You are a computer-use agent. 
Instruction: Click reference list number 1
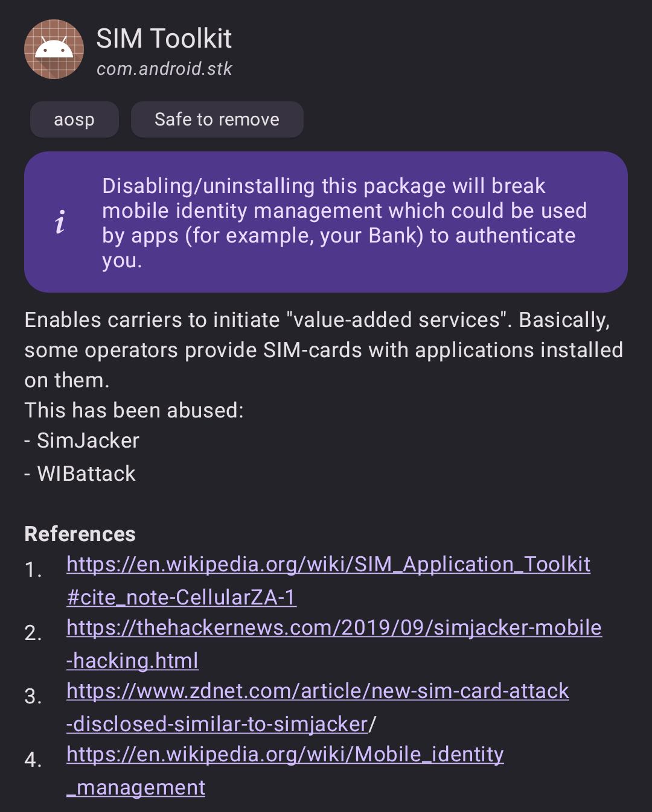coord(33,569)
